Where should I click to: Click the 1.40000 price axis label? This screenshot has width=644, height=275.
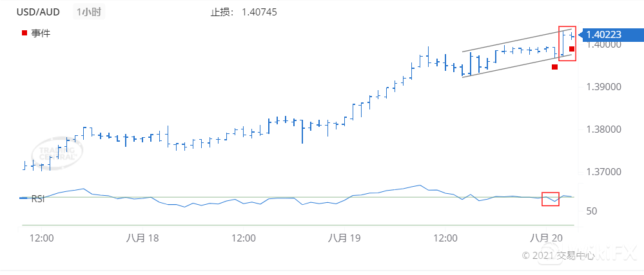(x=603, y=44)
